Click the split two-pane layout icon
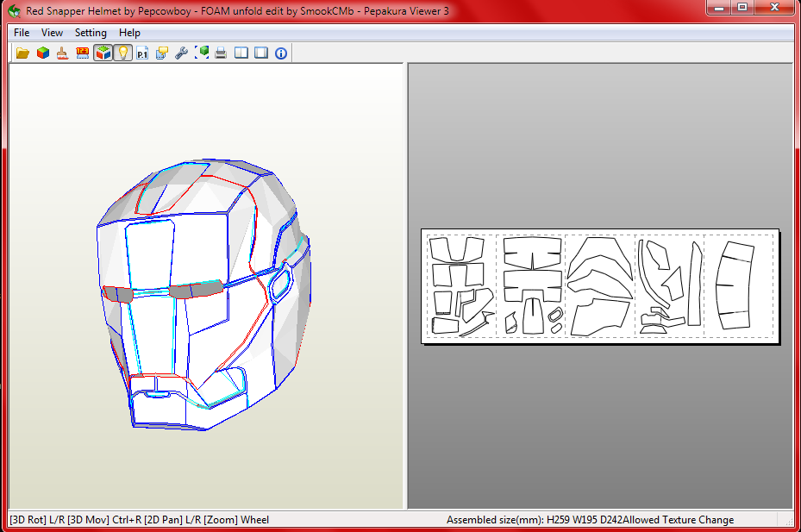 pos(241,53)
